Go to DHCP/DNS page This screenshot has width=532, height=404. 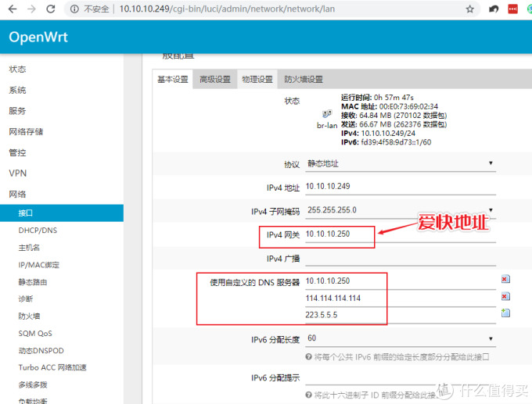tap(38, 231)
